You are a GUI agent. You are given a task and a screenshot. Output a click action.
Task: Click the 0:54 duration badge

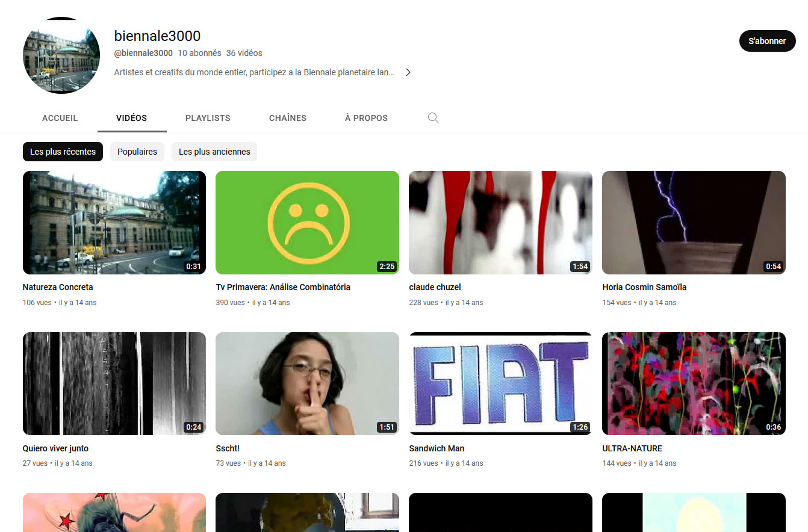click(773, 267)
